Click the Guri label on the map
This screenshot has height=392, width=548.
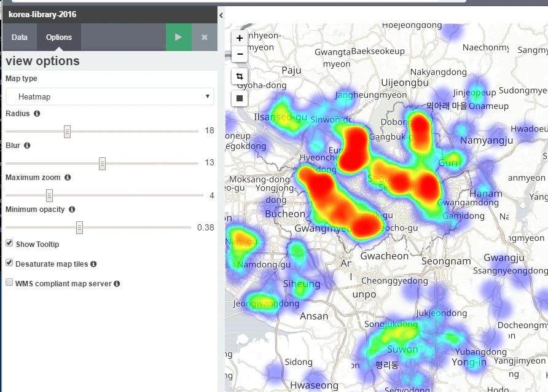click(448, 163)
